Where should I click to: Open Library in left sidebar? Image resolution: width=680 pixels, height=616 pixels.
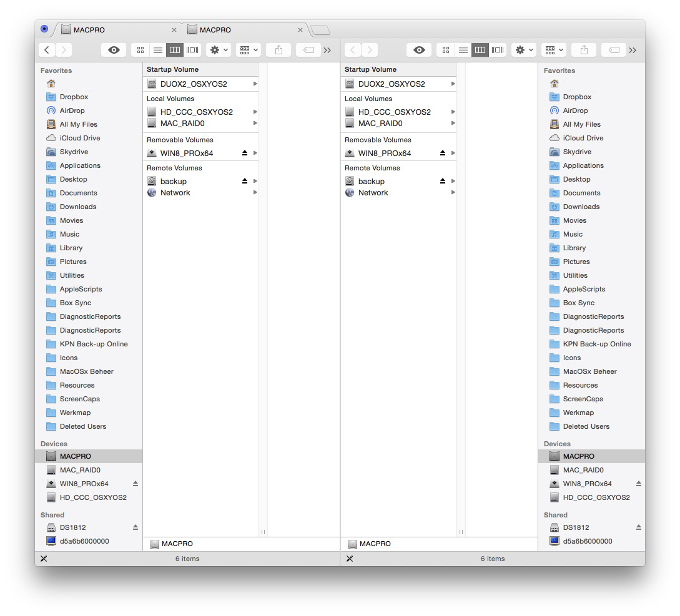89,248
